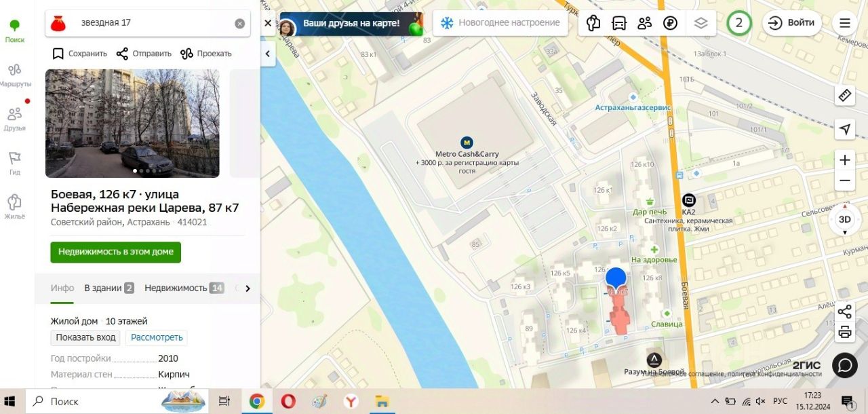Share the map via share icon
Viewport: 868px width, 414px height.
[x=845, y=312]
